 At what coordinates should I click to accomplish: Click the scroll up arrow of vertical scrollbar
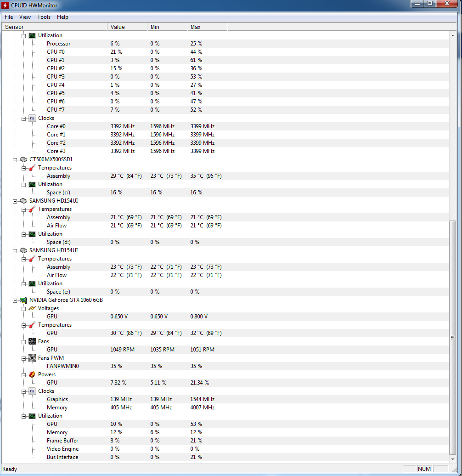coord(453,35)
